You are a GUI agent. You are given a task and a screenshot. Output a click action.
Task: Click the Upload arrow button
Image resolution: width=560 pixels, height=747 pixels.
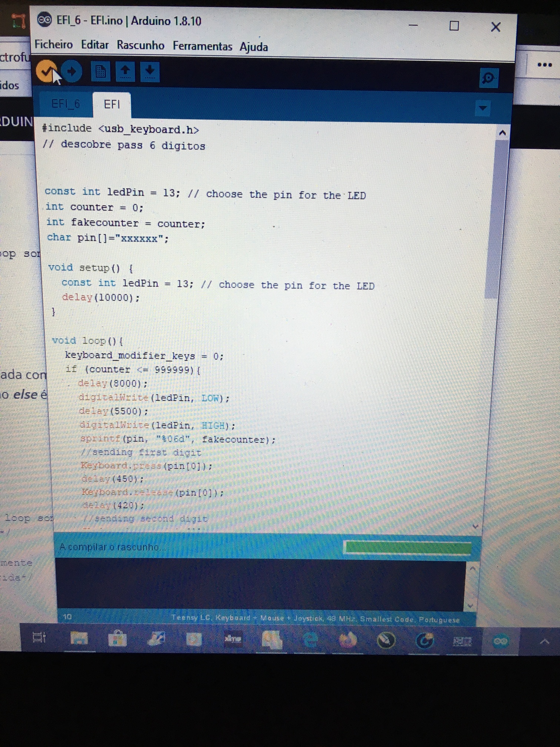(71, 71)
